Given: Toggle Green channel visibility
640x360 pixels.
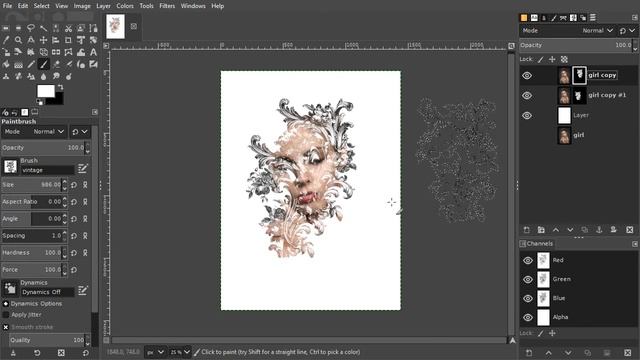Looking at the screenshot, I should (x=528, y=280).
